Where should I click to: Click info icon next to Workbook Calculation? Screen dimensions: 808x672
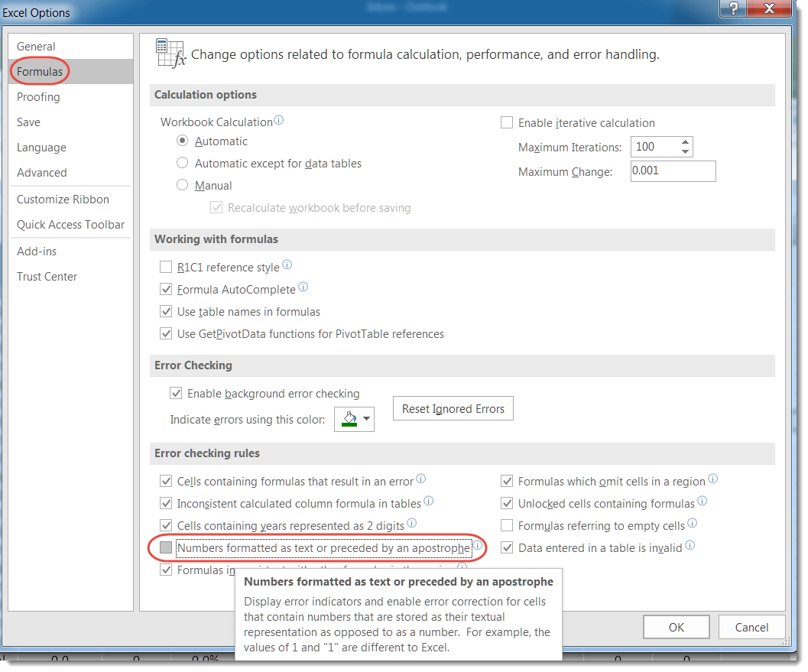point(279,121)
